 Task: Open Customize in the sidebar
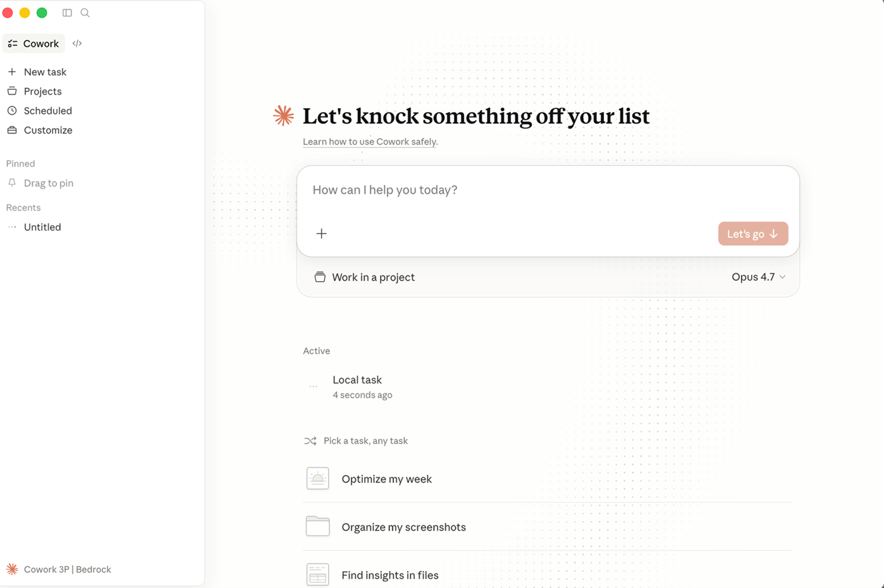click(x=47, y=130)
